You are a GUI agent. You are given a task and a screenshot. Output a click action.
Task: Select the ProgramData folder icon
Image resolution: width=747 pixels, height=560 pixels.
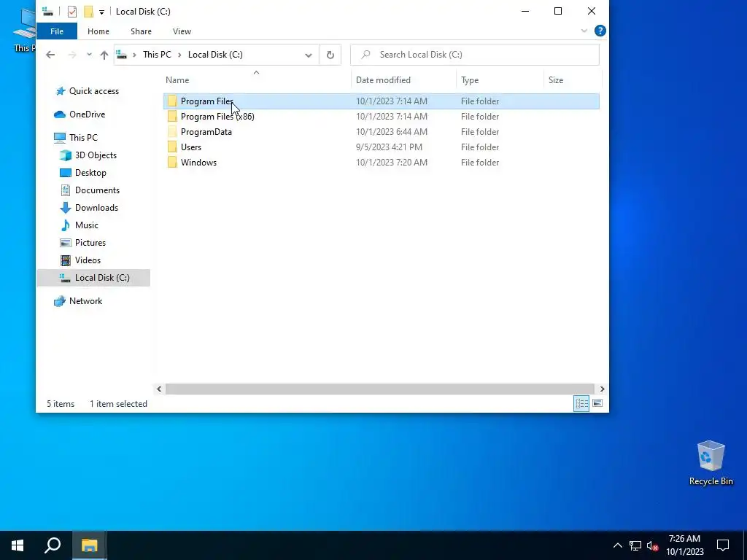tap(172, 132)
